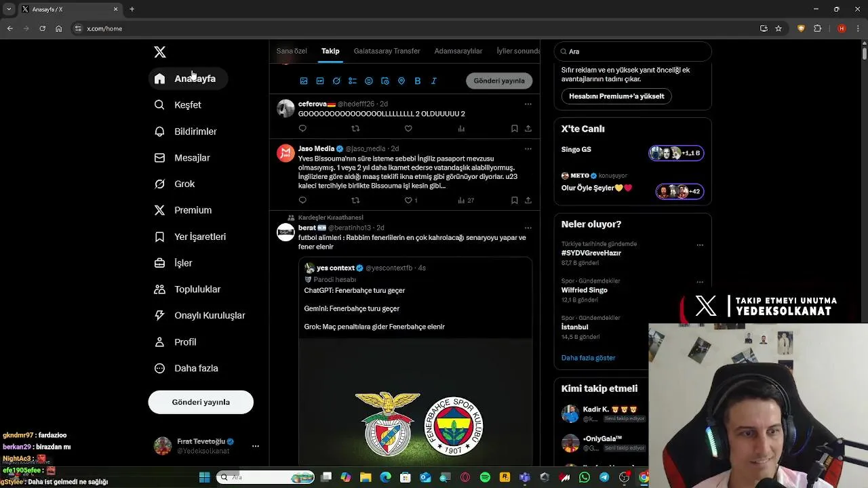Open Spotify from taskbar

coord(485,477)
